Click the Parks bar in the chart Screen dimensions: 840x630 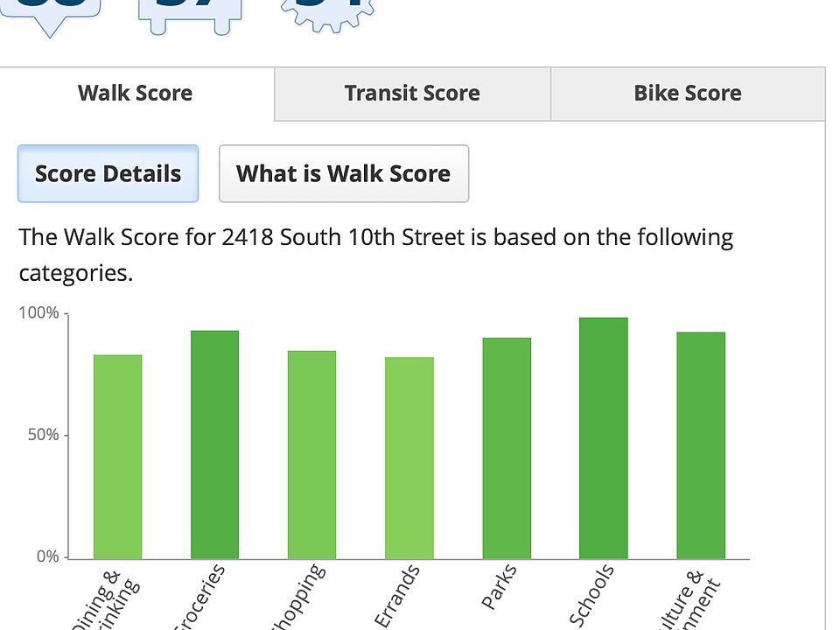pyautogui.click(x=507, y=448)
